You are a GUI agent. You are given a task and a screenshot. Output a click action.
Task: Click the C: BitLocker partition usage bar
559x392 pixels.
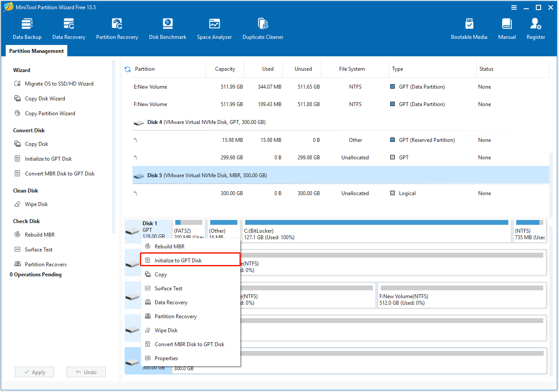(x=376, y=222)
